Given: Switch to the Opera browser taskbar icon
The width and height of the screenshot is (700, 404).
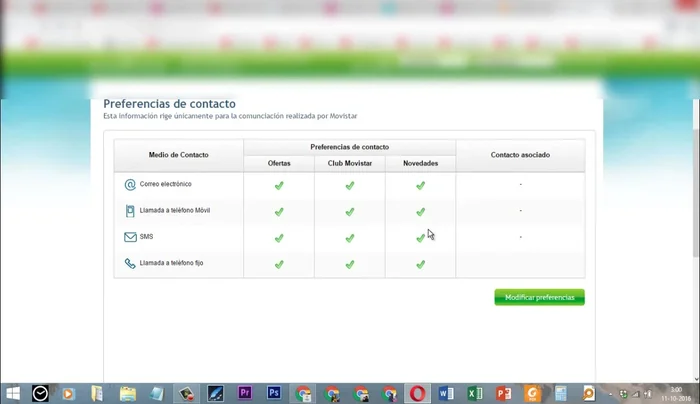Looking at the screenshot, I should coord(417,393).
